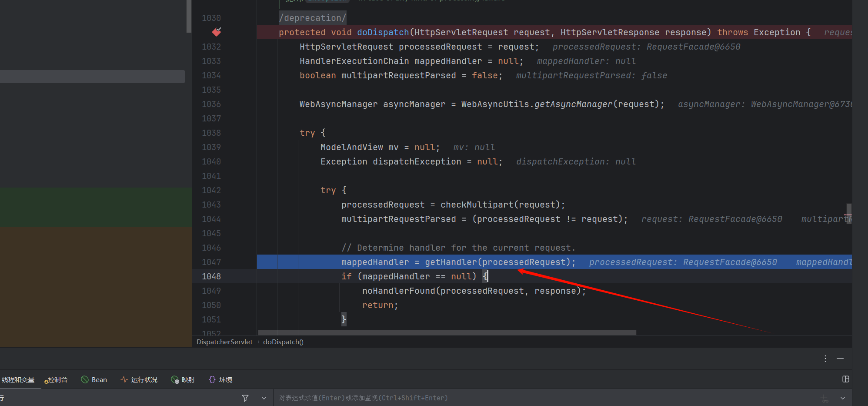
Task: Select the 映射 mappings tab
Action: click(x=183, y=379)
